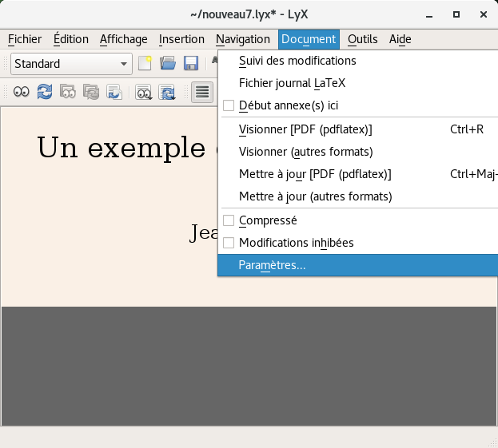
Task: Close the LyX window
Action: click(484, 14)
